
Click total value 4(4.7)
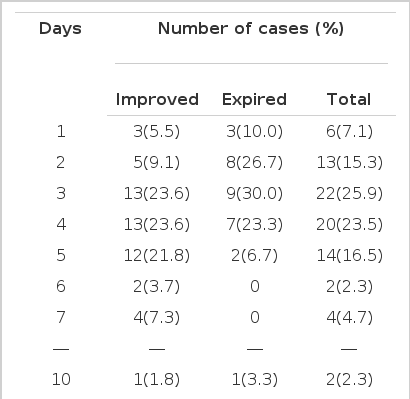tap(349, 317)
